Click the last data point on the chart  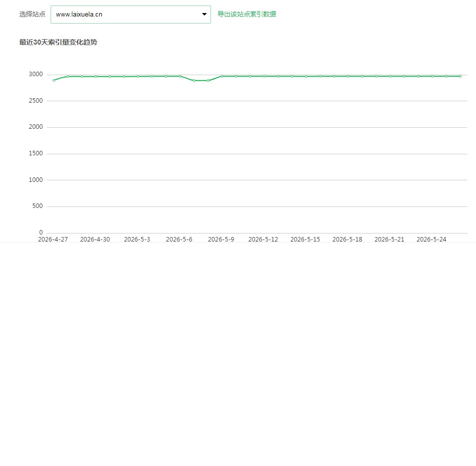[x=460, y=76]
